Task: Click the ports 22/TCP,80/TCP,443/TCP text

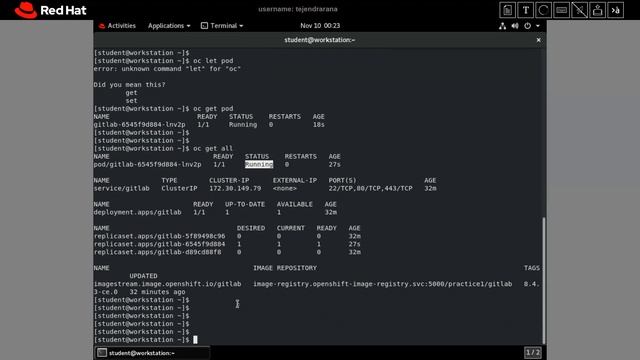Action: (371, 188)
